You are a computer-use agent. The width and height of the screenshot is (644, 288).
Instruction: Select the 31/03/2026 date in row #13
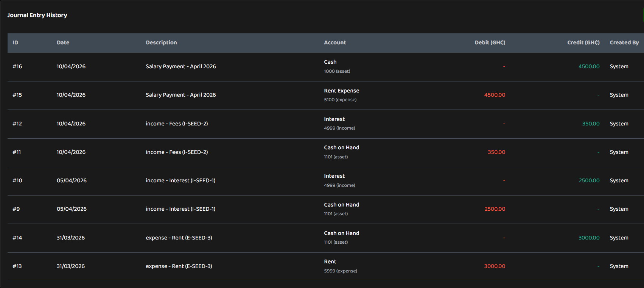tap(71, 266)
